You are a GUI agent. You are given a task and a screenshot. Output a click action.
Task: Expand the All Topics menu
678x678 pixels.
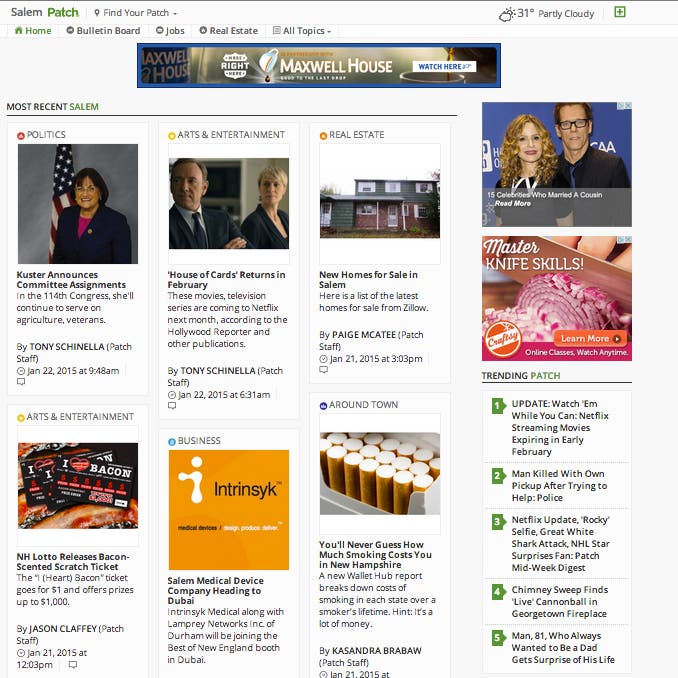(x=303, y=31)
